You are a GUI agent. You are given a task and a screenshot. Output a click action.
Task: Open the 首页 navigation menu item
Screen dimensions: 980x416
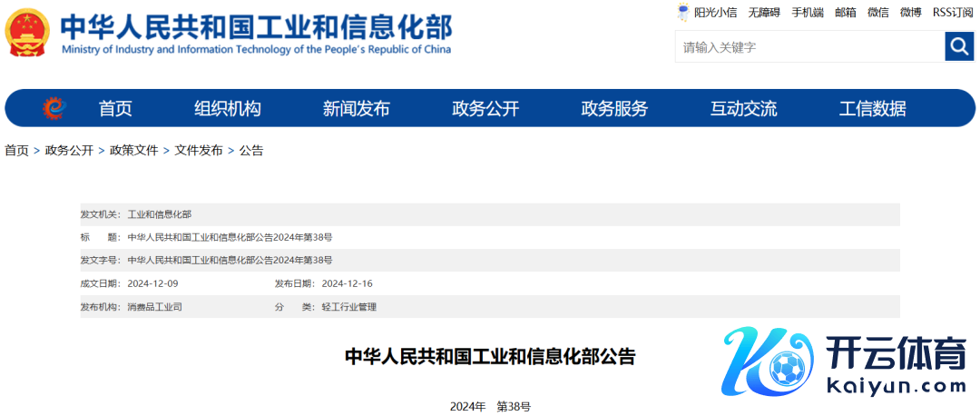click(115, 109)
